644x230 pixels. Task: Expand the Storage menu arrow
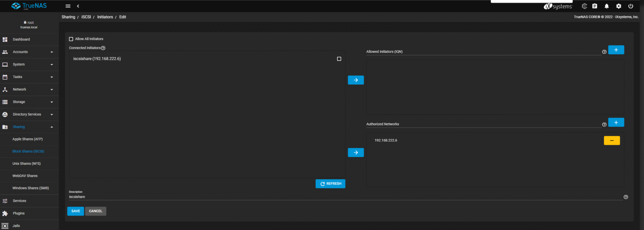click(52, 102)
